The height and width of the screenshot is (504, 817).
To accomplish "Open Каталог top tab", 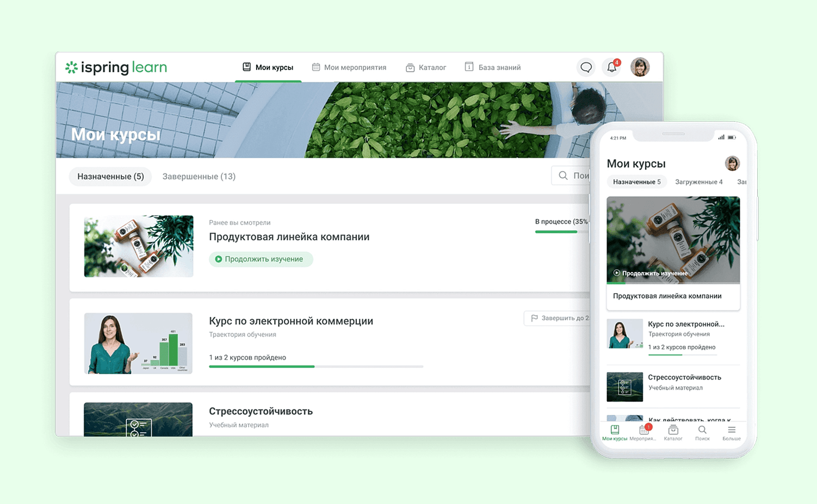I will [426, 67].
